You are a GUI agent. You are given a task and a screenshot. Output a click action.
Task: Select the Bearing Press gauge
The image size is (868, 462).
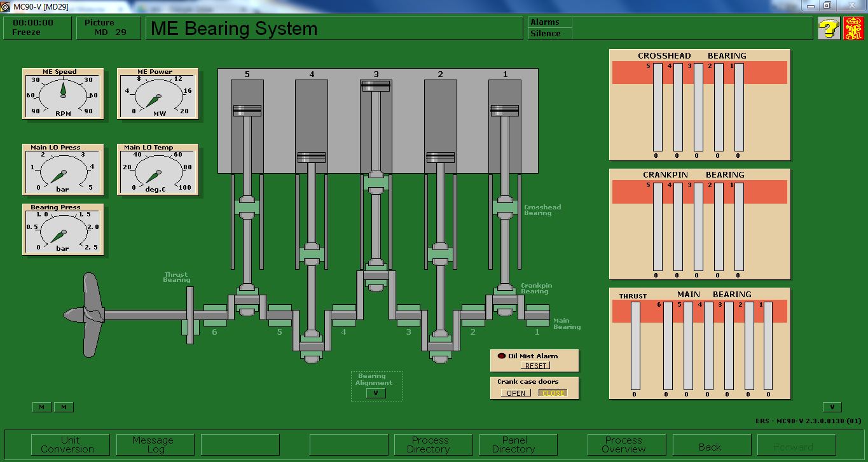click(62, 229)
